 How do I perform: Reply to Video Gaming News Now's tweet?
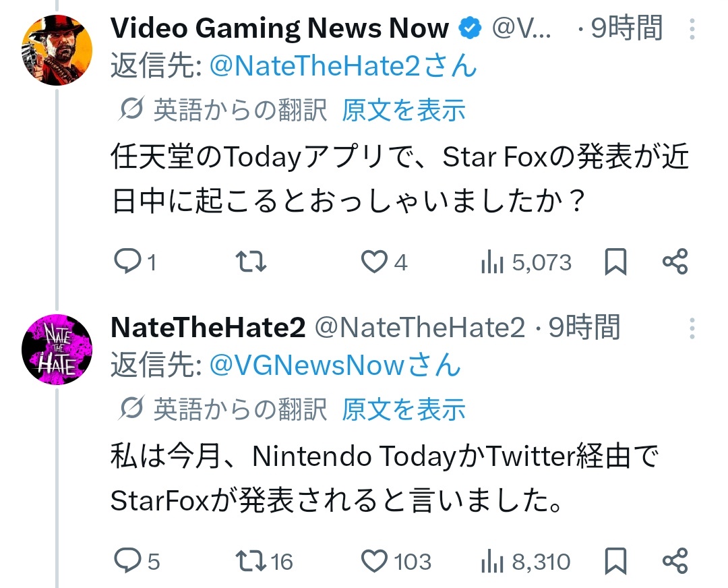click(x=127, y=262)
